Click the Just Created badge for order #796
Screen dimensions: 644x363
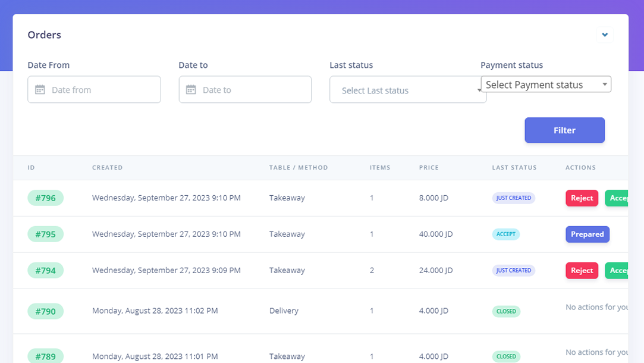(x=513, y=198)
